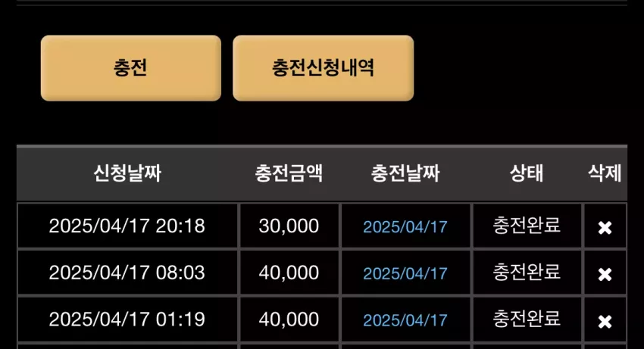Select the 삭제 column header

(x=605, y=173)
